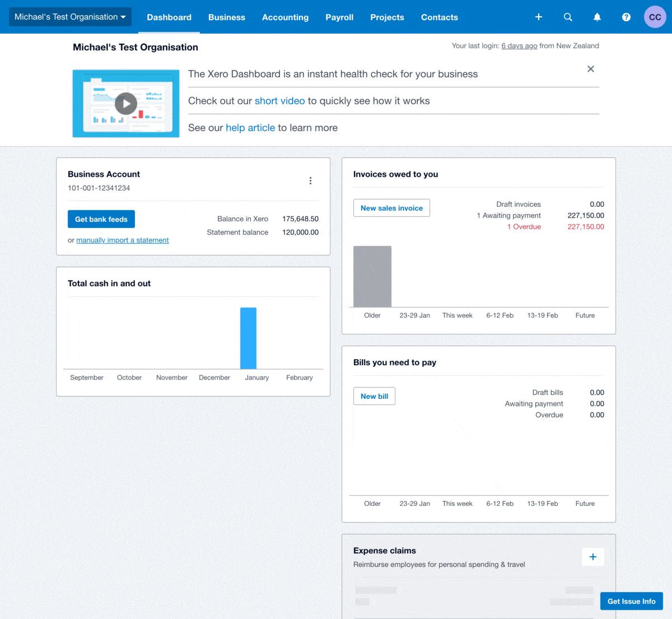Click the Draft bills label
Image resolution: width=672 pixels, height=619 pixels.
548,393
